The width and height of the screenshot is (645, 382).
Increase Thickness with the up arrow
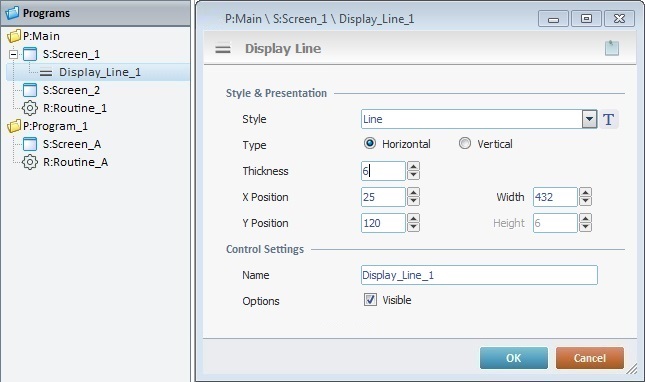click(413, 166)
